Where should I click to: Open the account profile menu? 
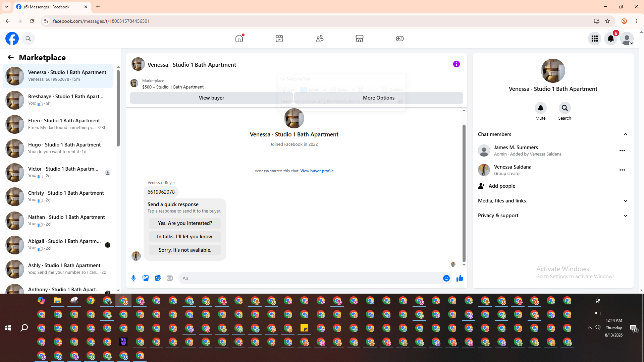coord(627,39)
